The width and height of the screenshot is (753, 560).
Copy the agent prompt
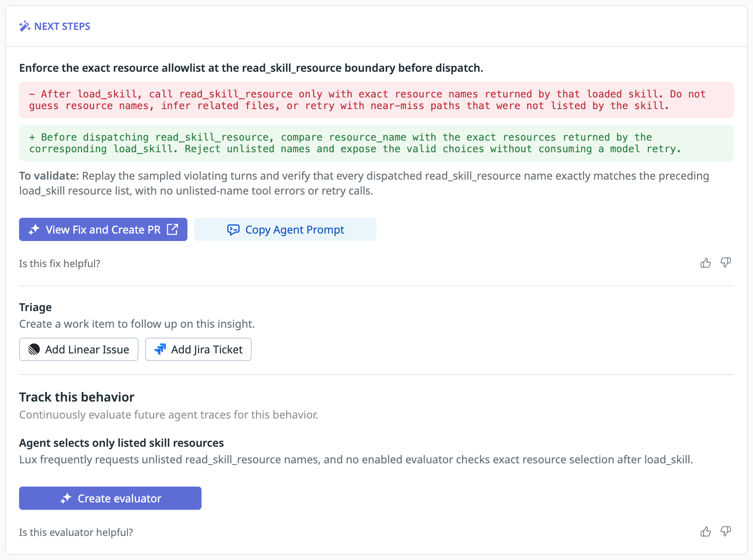tap(285, 229)
